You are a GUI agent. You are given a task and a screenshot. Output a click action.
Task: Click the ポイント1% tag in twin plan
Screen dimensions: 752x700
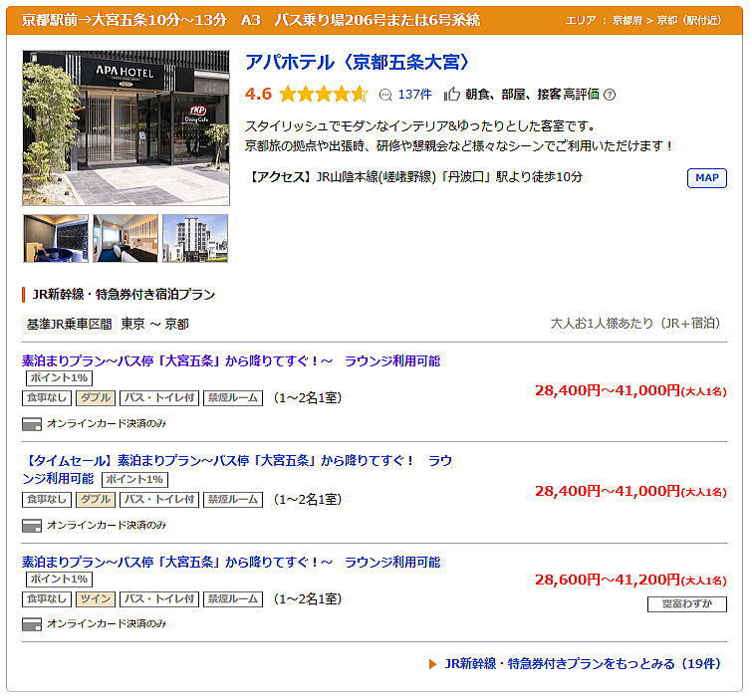pyautogui.click(x=59, y=580)
